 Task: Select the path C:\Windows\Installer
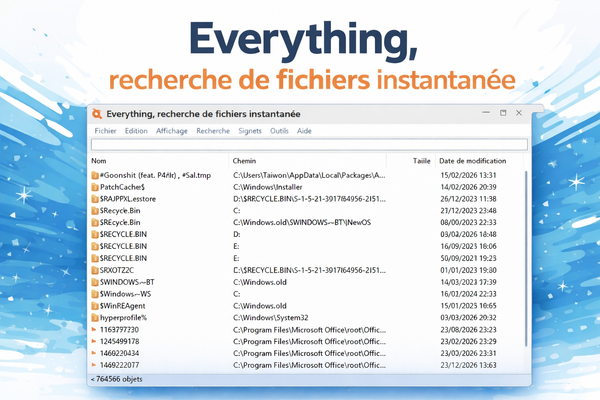point(268,187)
